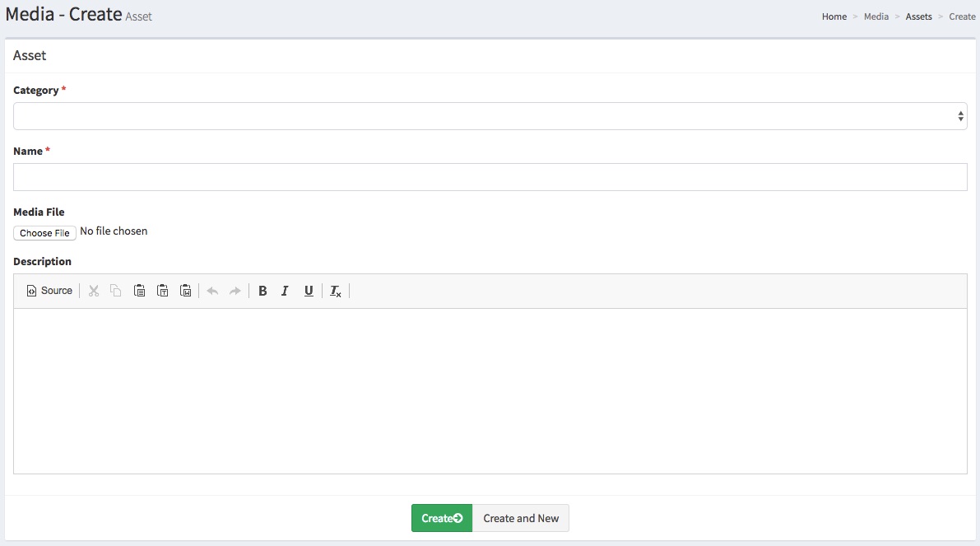
Task: Toggle italic formatting
Action: [285, 291]
